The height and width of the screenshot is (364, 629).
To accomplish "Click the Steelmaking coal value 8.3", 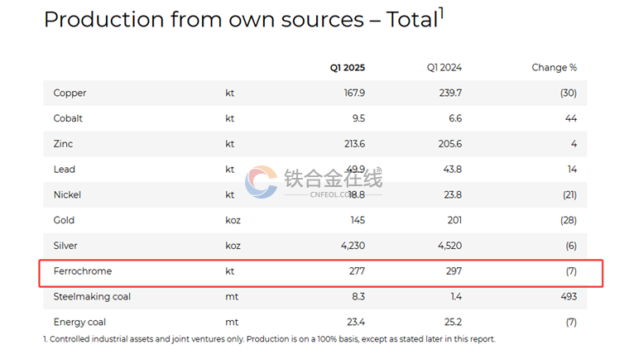I will pos(358,297).
